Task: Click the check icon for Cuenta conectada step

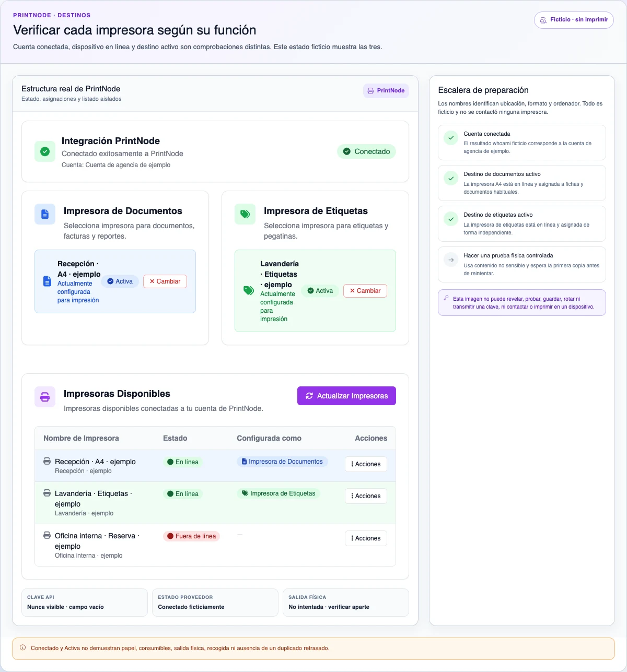Action: (x=451, y=138)
